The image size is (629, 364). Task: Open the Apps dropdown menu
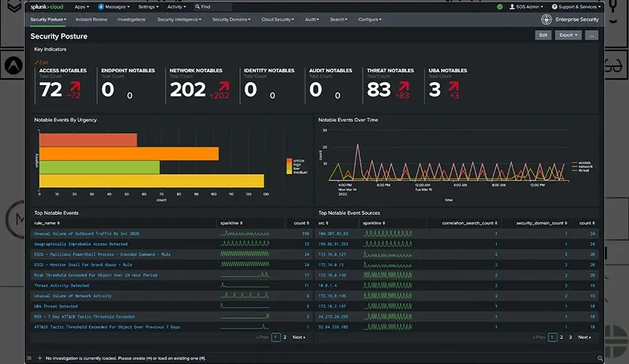coord(82,7)
